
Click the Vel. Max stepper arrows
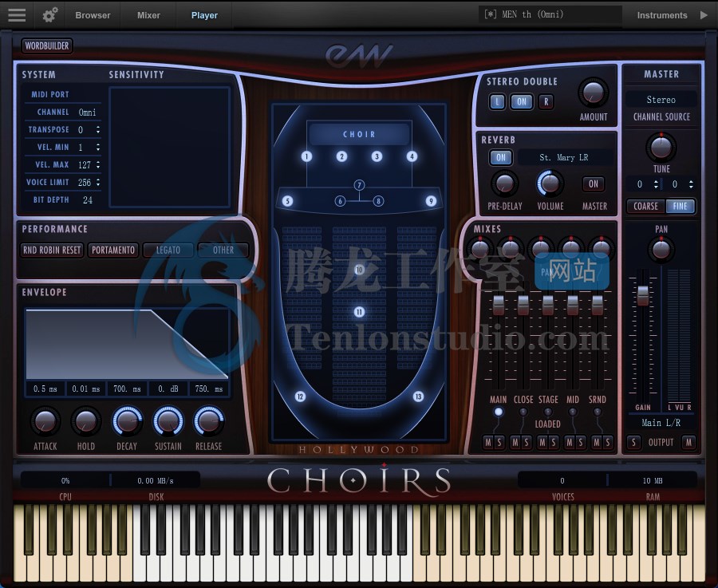tap(98, 164)
